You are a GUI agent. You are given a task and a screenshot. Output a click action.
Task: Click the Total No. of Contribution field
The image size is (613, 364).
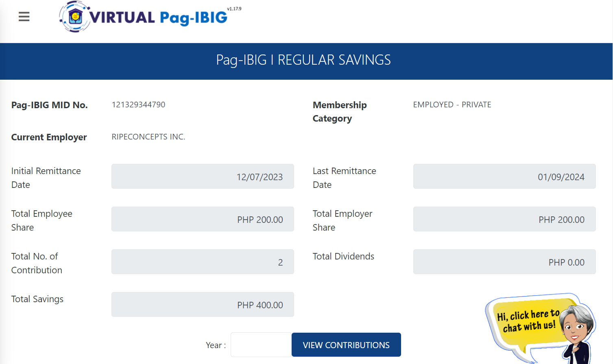click(203, 262)
